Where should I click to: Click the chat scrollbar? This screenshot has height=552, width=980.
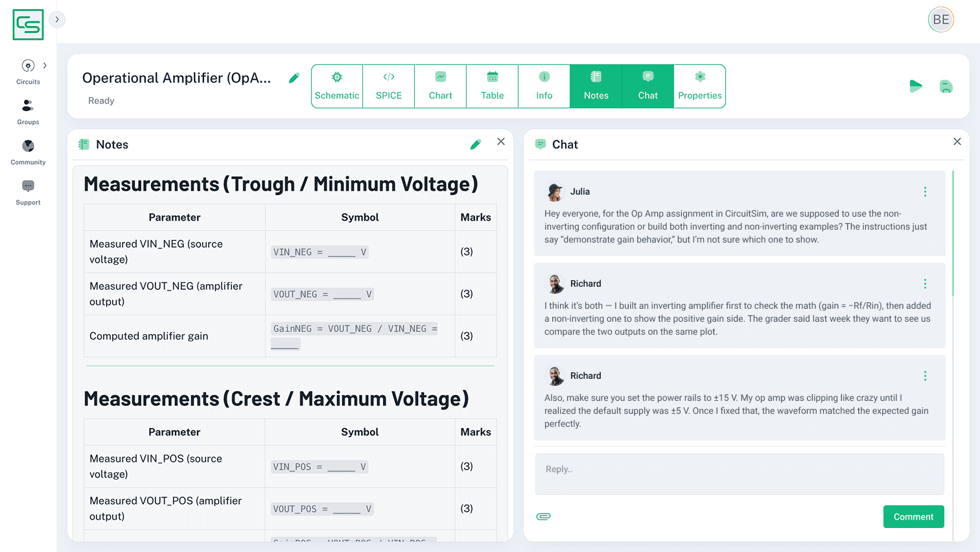953,234
